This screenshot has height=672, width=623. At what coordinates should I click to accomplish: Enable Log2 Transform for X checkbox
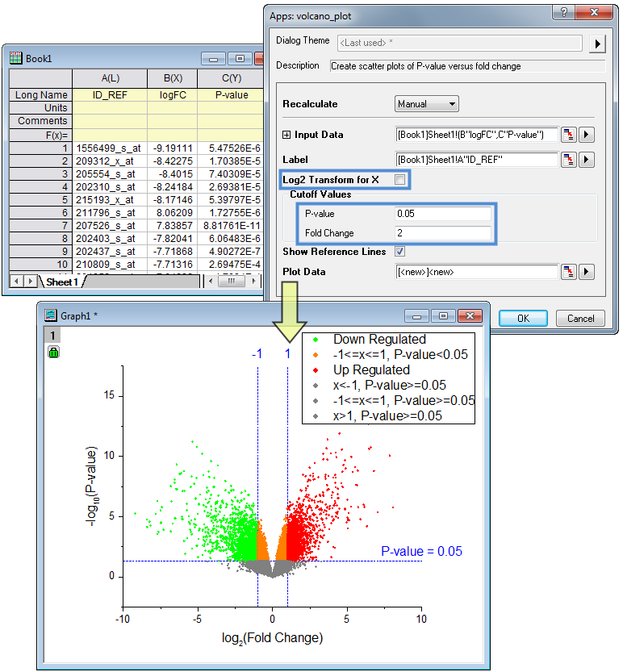tap(399, 180)
